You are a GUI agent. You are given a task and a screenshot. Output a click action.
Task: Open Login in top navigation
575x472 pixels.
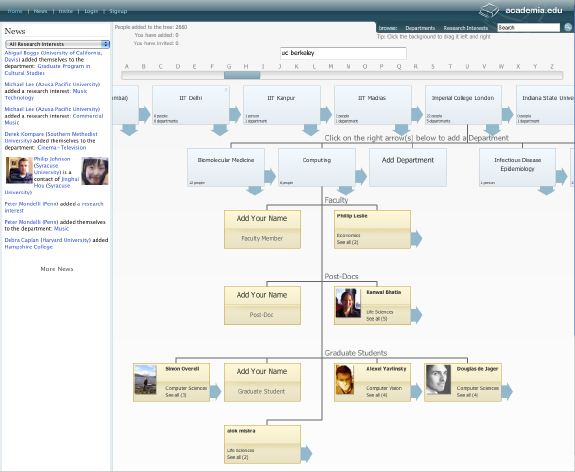click(91, 11)
